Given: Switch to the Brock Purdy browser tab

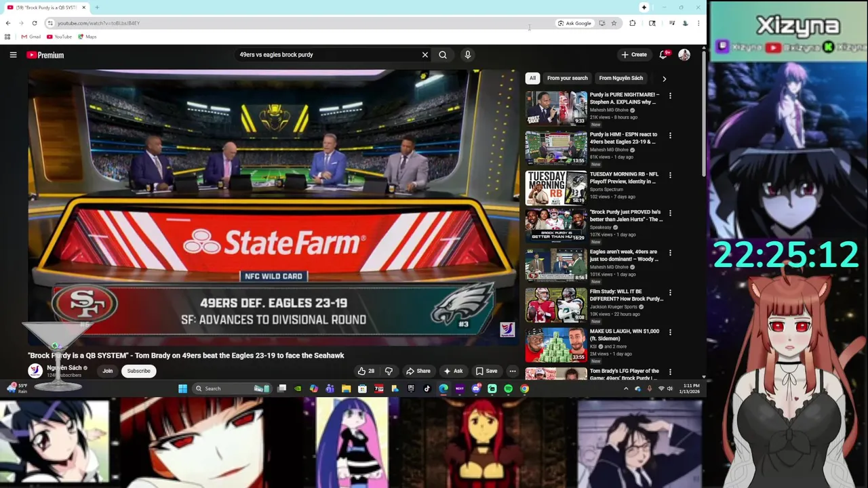Looking at the screenshot, I should tap(46, 7).
